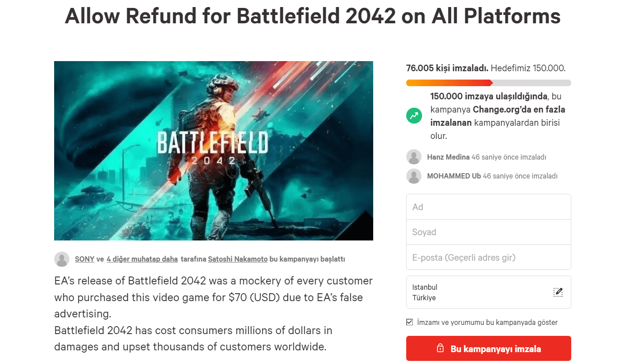Click the lock icon on the sign button
The height and width of the screenshot is (364, 617).
[440, 349]
